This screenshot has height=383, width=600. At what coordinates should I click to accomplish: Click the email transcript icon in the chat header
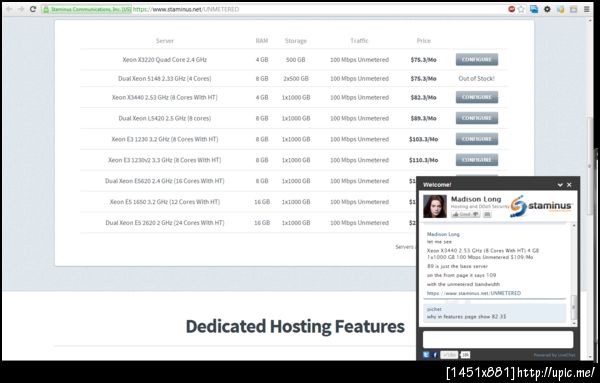click(487, 214)
